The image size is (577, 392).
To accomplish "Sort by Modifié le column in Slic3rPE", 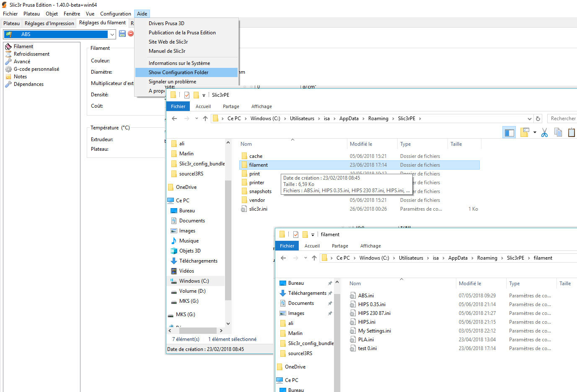I will pyautogui.click(x=372, y=144).
